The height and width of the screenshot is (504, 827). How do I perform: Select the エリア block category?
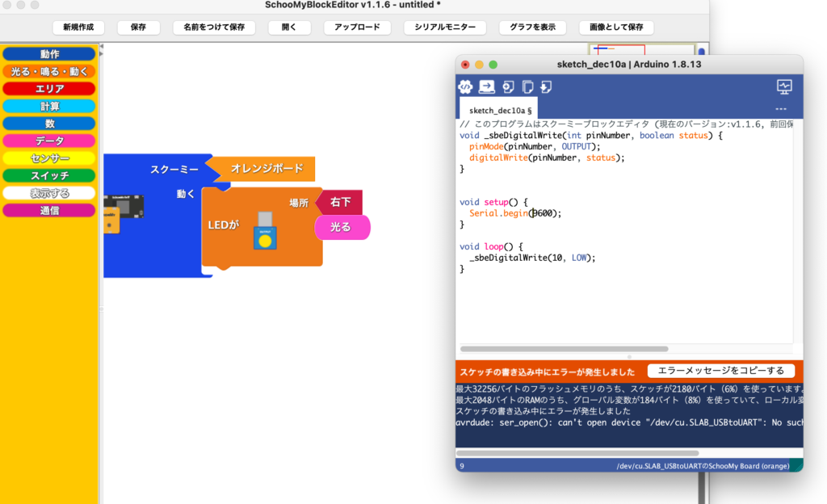coord(49,89)
